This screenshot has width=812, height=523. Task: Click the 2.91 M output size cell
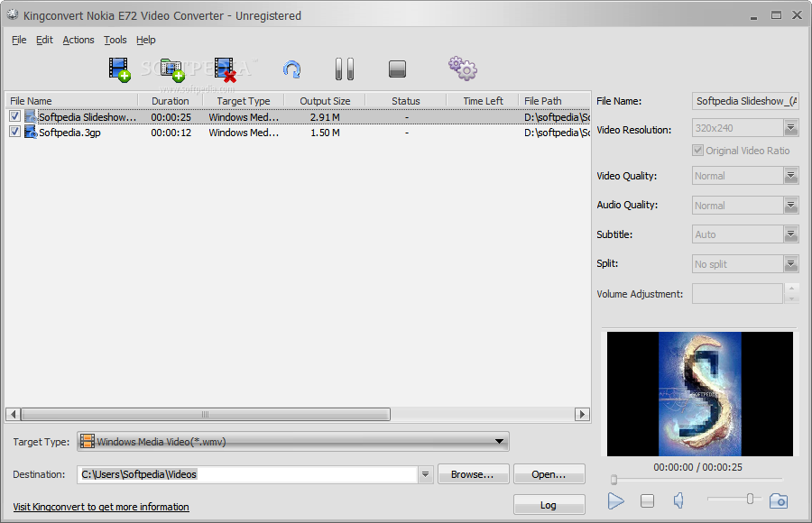[325, 117]
